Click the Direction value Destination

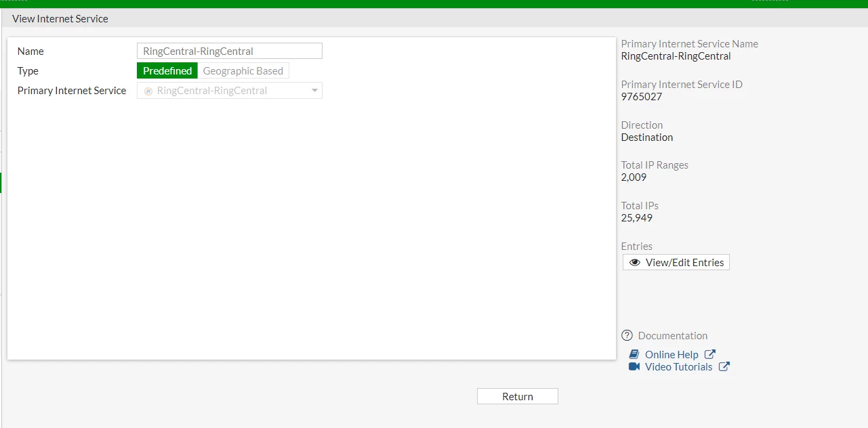click(647, 137)
